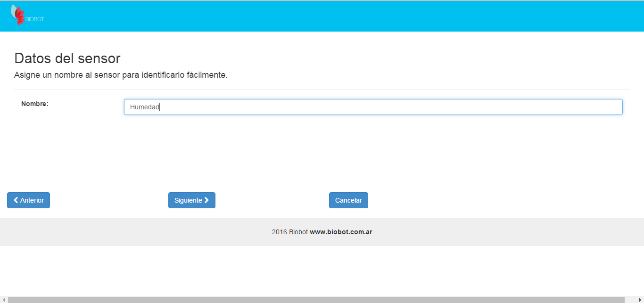Click the right chevron icon on Siguiente

[x=206, y=200]
